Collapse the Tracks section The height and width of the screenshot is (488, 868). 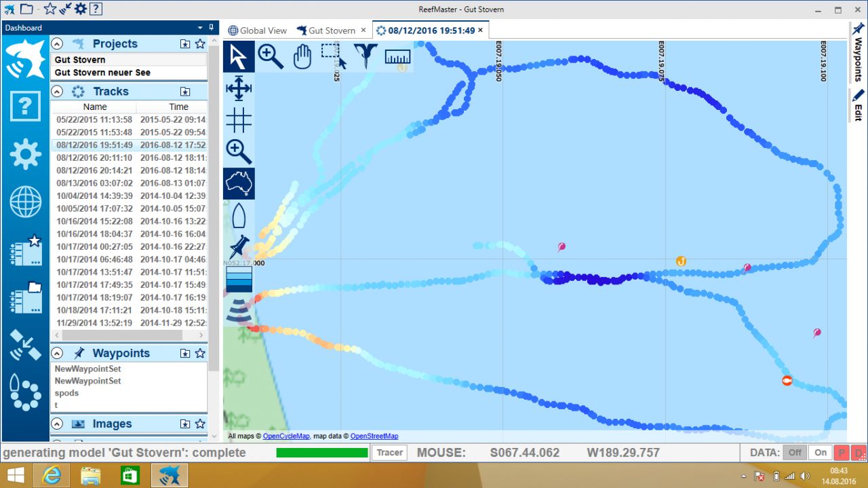[x=58, y=92]
